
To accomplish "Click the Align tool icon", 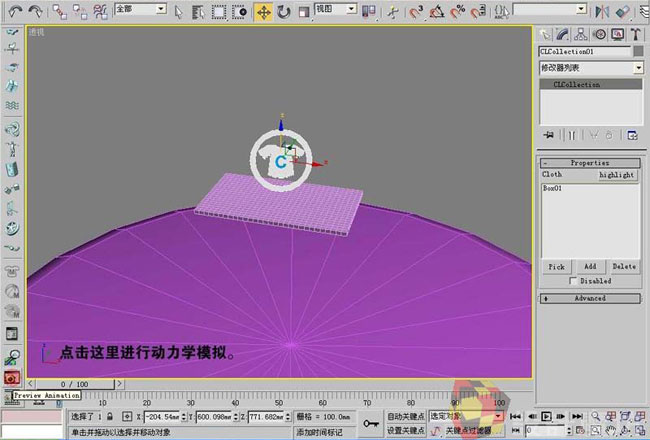I will pyautogui.click(x=623, y=12).
